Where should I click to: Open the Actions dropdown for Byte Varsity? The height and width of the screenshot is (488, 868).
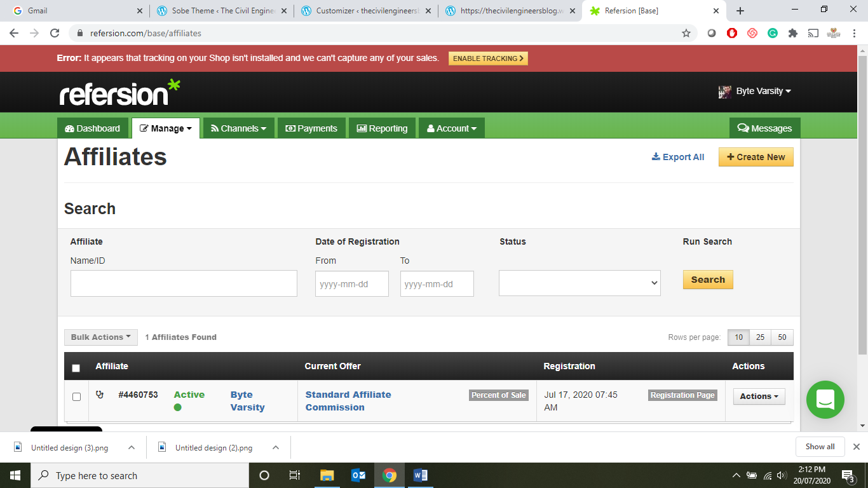point(759,396)
